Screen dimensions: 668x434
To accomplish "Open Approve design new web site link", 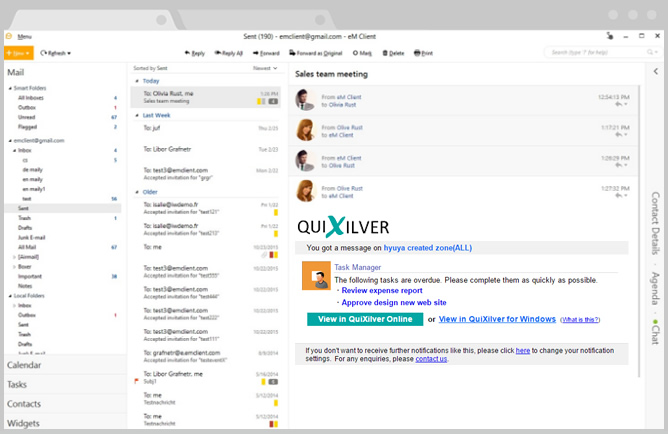I will click(x=394, y=302).
